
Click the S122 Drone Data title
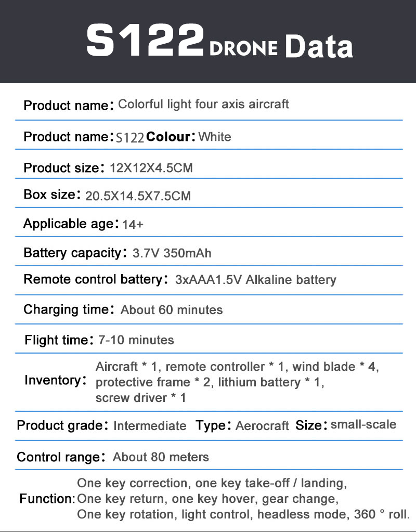[x=219, y=42]
